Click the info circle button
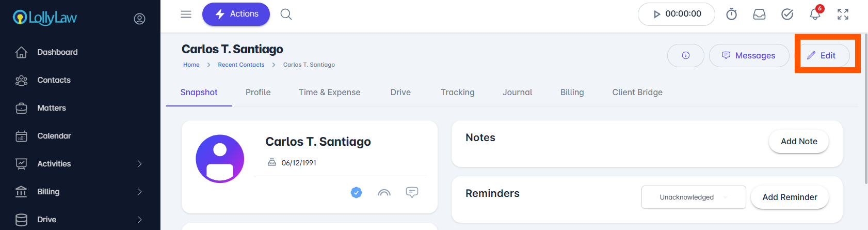Screen dimensions: 868x230 (x=685, y=55)
